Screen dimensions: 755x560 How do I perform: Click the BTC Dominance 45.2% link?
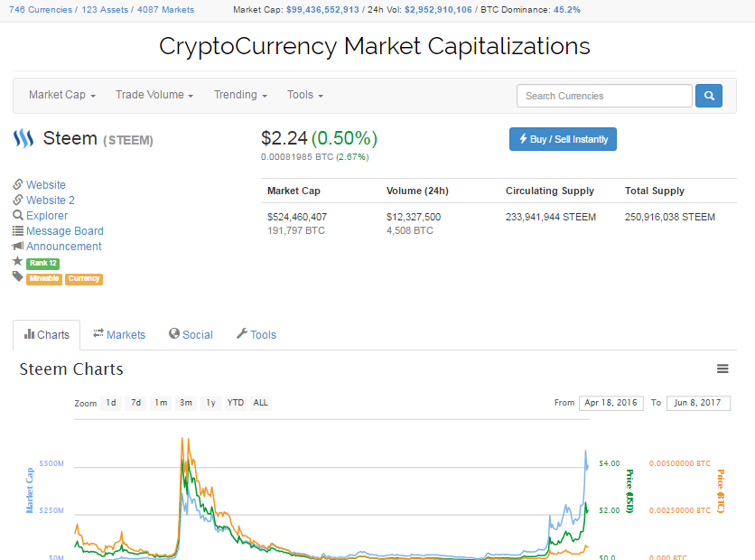coord(567,10)
